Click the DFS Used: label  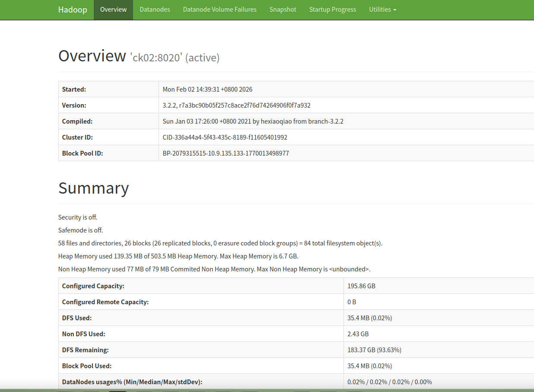[x=77, y=318]
